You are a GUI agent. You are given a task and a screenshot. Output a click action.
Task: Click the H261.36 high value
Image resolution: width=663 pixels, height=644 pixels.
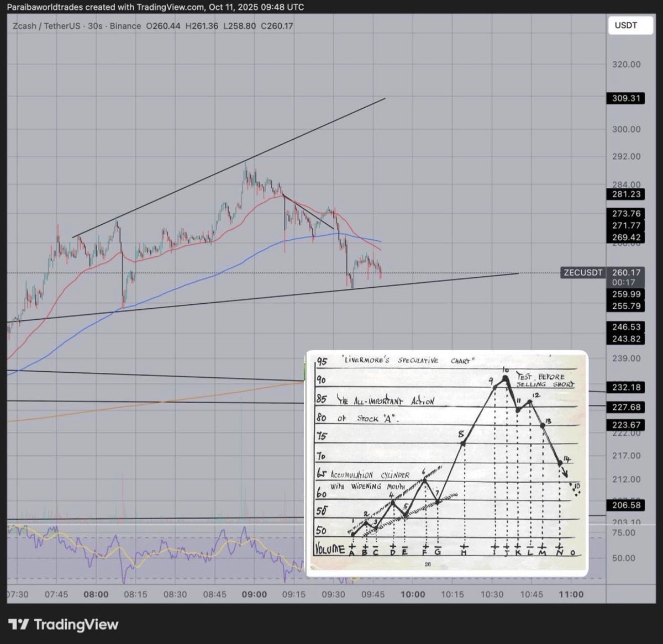(x=202, y=26)
